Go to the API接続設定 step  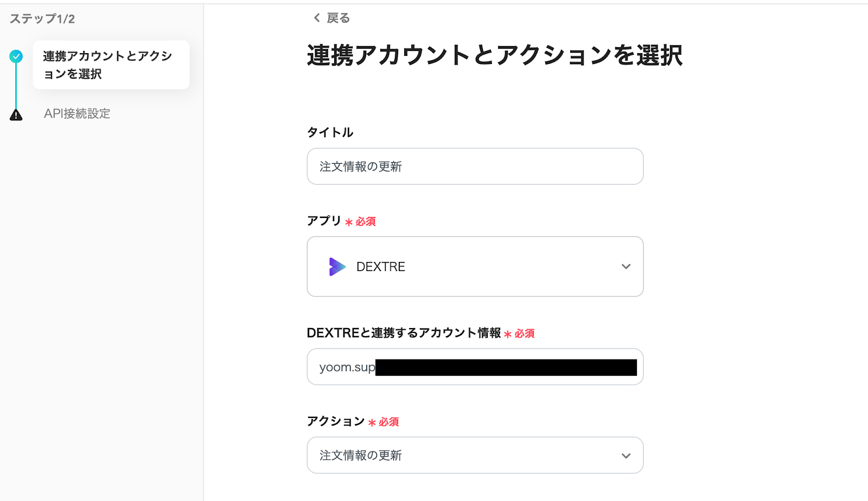coord(77,114)
